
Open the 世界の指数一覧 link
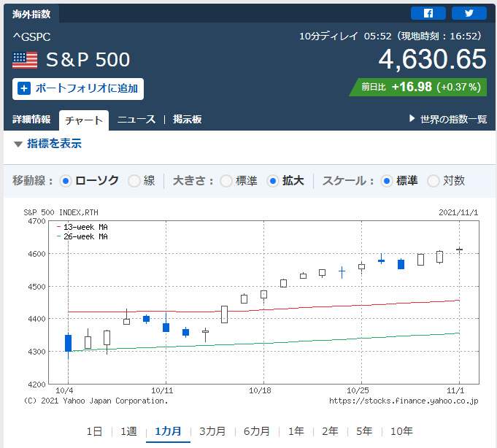coord(448,120)
